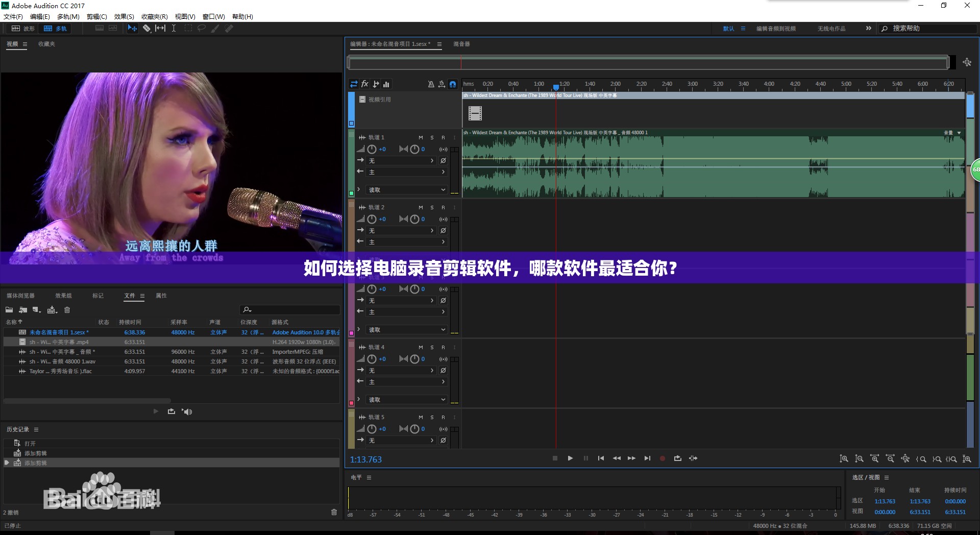Open clip volume dropdown on Track 1 clip
The height and width of the screenshot is (535, 980).
coord(959,133)
